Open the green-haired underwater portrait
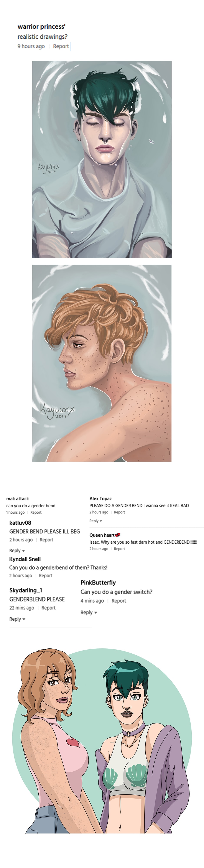The height and width of the screenshot is (868, 204). 102,159
